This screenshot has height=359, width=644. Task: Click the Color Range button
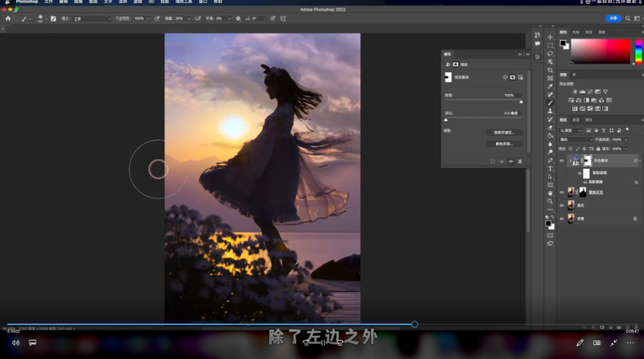pos(504,144)
